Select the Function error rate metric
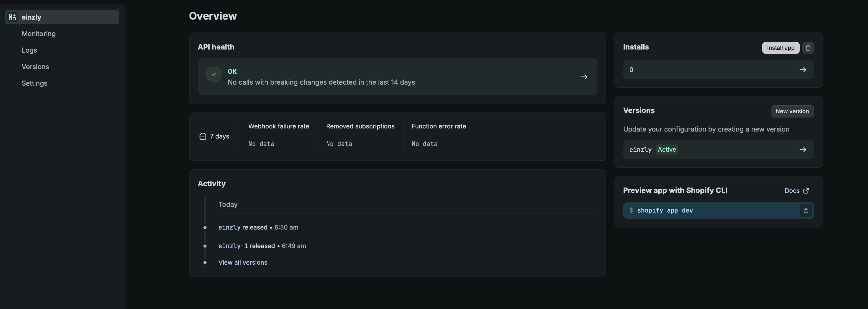 click(x=438, y=126)
